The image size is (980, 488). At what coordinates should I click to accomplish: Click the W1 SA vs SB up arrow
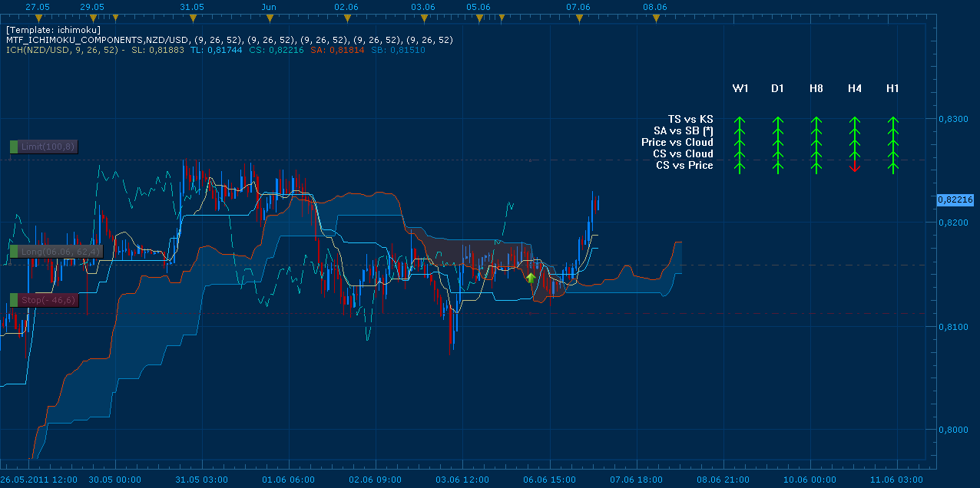point(740,132)
